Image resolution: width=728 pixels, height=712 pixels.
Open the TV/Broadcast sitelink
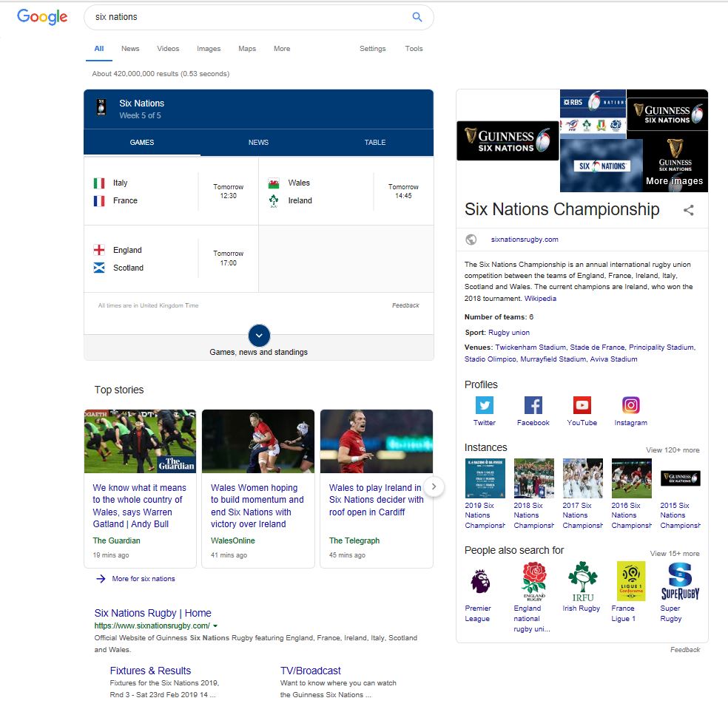(x=311, y=671)
